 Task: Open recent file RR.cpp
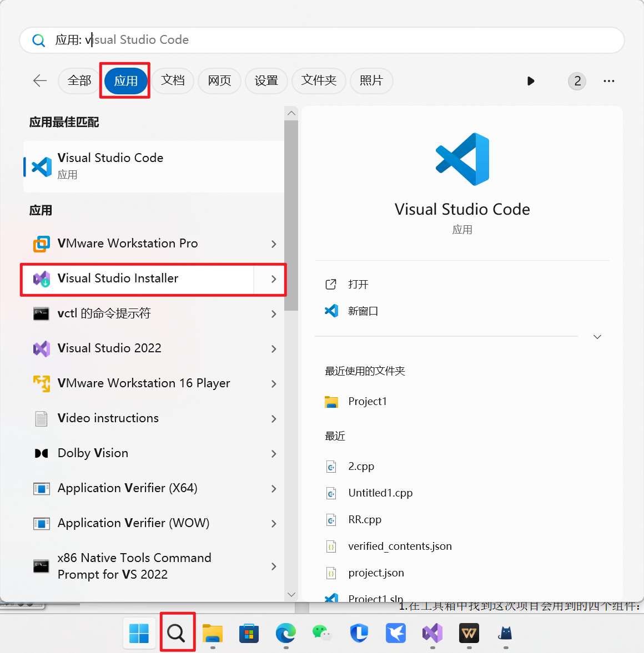coord(365,520)
